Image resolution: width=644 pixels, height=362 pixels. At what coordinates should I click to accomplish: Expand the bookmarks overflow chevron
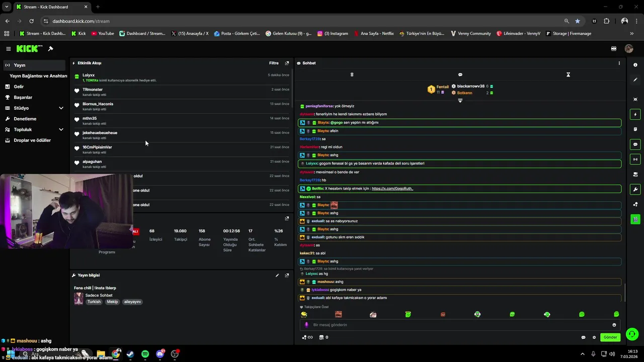632,33
